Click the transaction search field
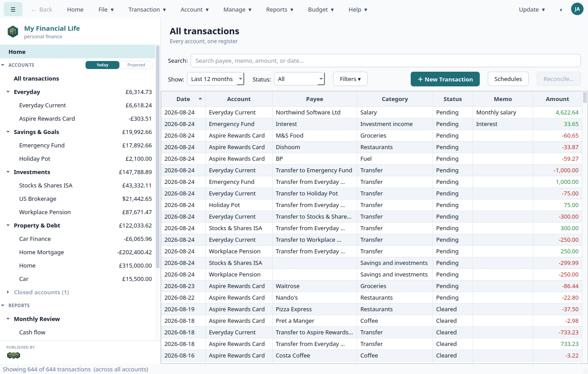 [x=385, y=61]
